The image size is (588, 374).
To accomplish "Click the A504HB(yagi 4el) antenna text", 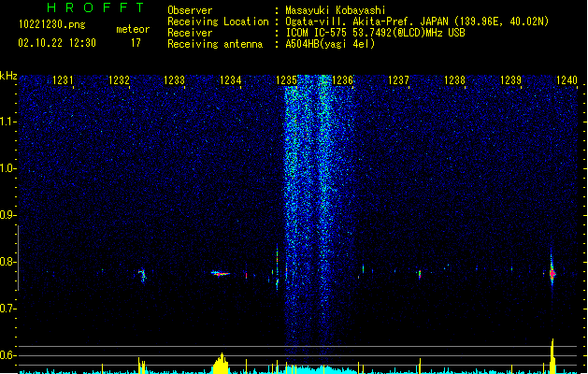I will [x=330, y=44].
